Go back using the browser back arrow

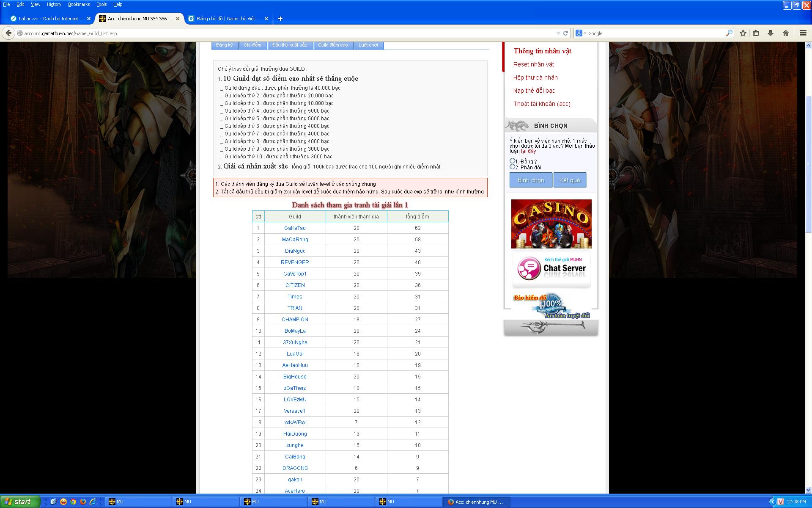pyautogui.click(x=8, y=33)
